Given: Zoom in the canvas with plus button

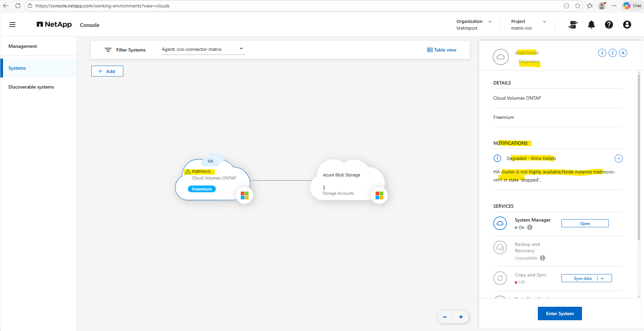Looking at the screenshot, I should [x=461, y=317].
